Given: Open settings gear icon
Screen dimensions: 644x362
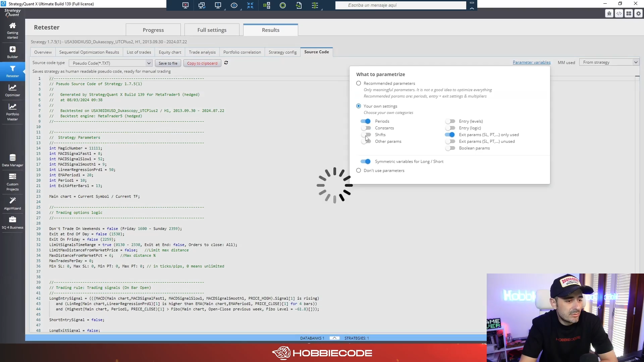Looking at the screenshot, I should point(638,13).
